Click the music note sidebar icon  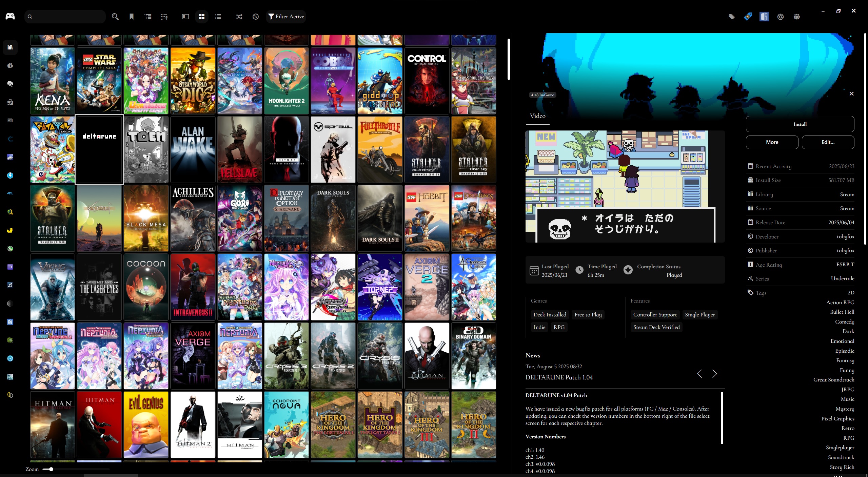coord(10,285)
